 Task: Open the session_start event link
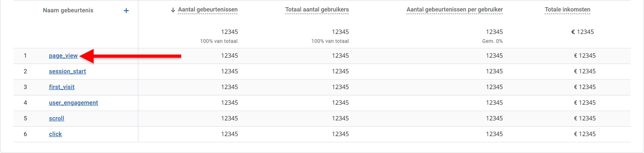click(x=67, y=71)
